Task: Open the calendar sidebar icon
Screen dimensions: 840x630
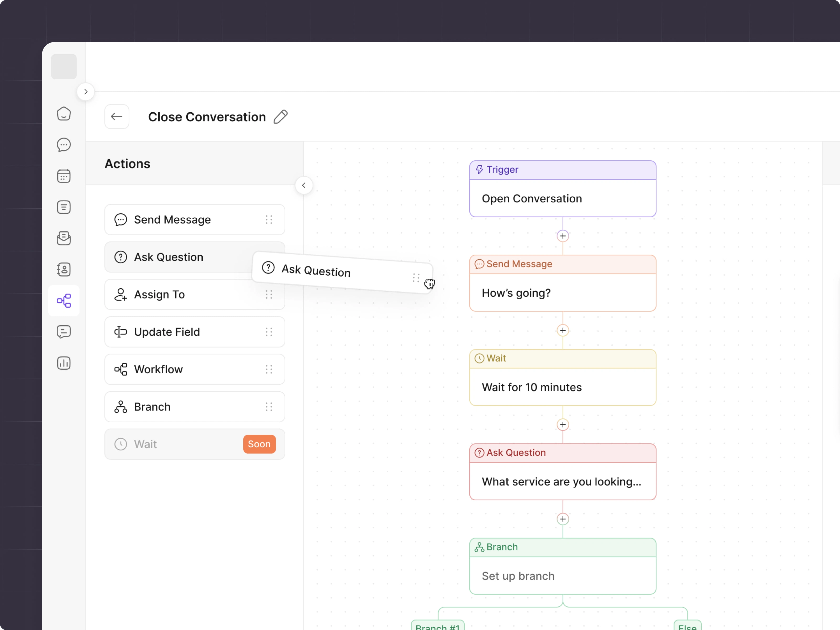Action: [64, 176]
